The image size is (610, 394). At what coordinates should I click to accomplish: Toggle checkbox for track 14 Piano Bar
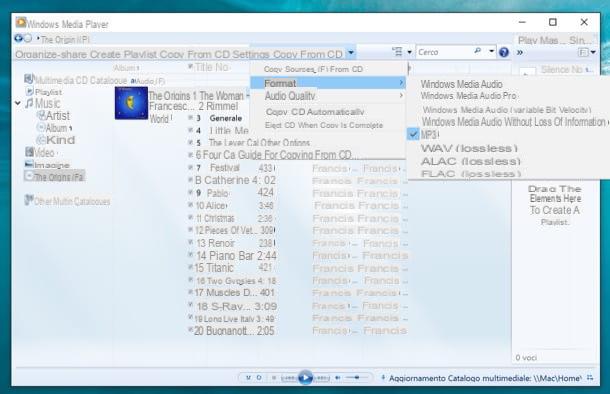pyautogui.click(x=191, y=255)
